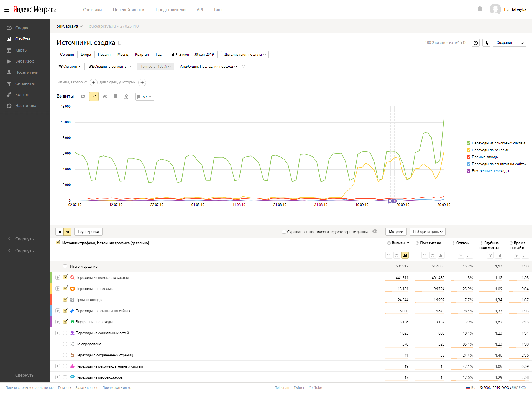Click the Группировки button
532x393 pixels.
coord(88,232)
